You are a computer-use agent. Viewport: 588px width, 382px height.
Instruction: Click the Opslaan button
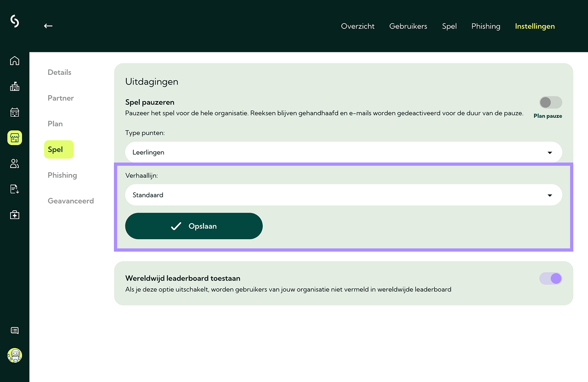194,226
